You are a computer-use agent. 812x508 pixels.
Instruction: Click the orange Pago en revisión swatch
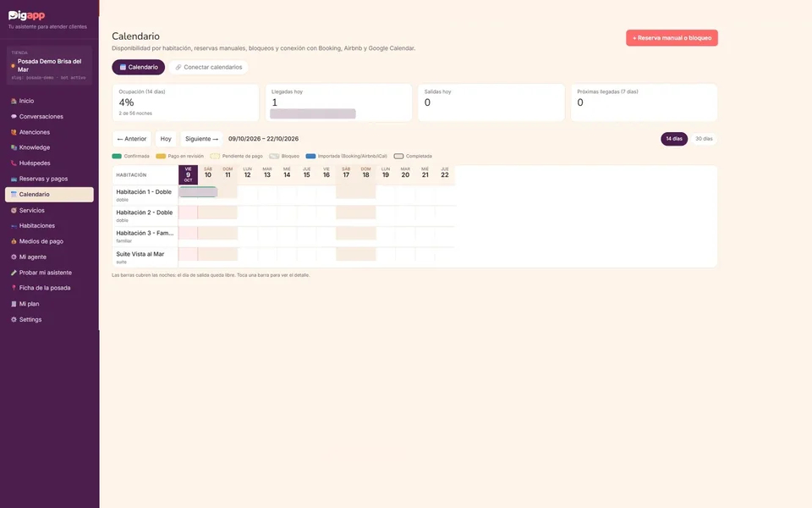pos(161,156)
